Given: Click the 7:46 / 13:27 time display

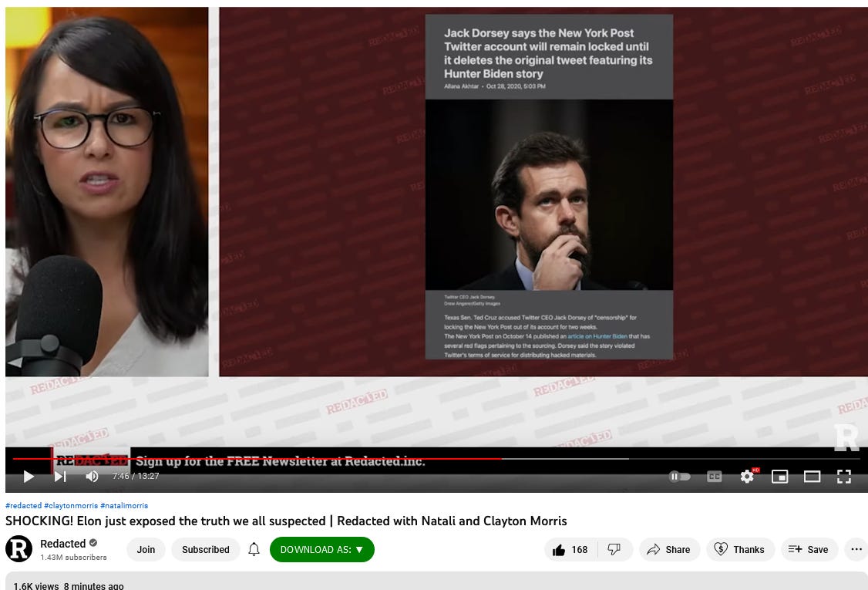Looking at the screenshot, I should click(136, 476).
